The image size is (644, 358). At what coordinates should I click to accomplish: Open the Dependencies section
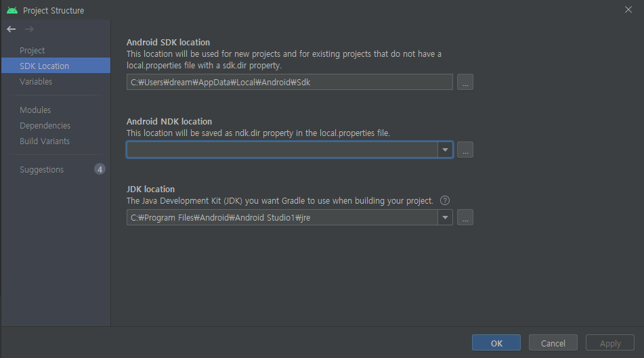click(45, 126)
